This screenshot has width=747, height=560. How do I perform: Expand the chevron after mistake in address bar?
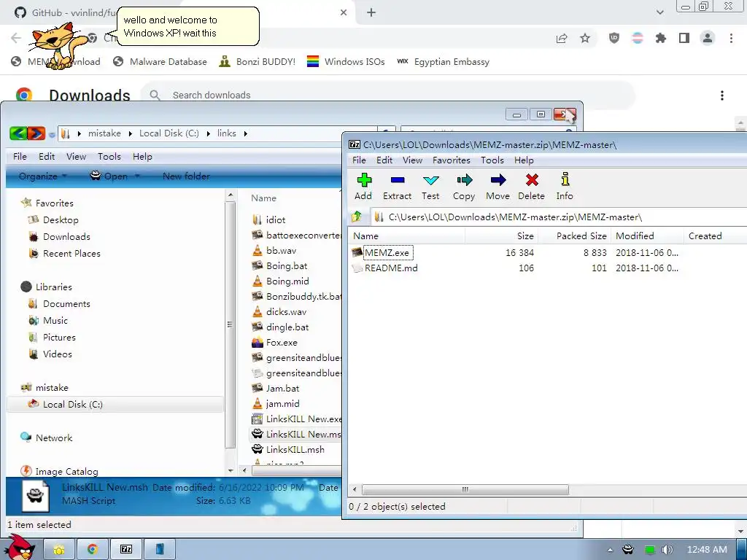click(130, 134)
